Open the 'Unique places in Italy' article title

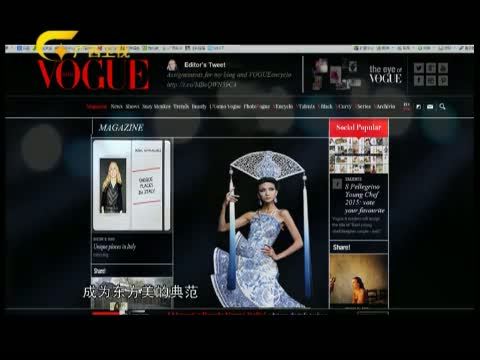click(115, 247)
